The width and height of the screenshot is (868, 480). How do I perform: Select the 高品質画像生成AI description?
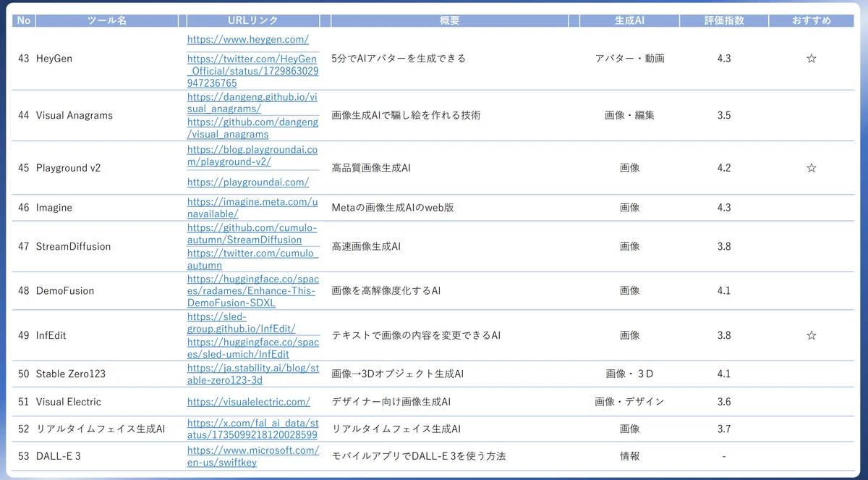[x=371, y=167]
